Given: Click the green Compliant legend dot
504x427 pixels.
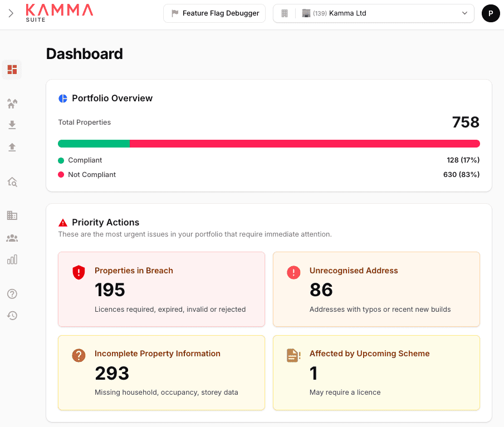Looking at the screenshot, I should [61, 160].
